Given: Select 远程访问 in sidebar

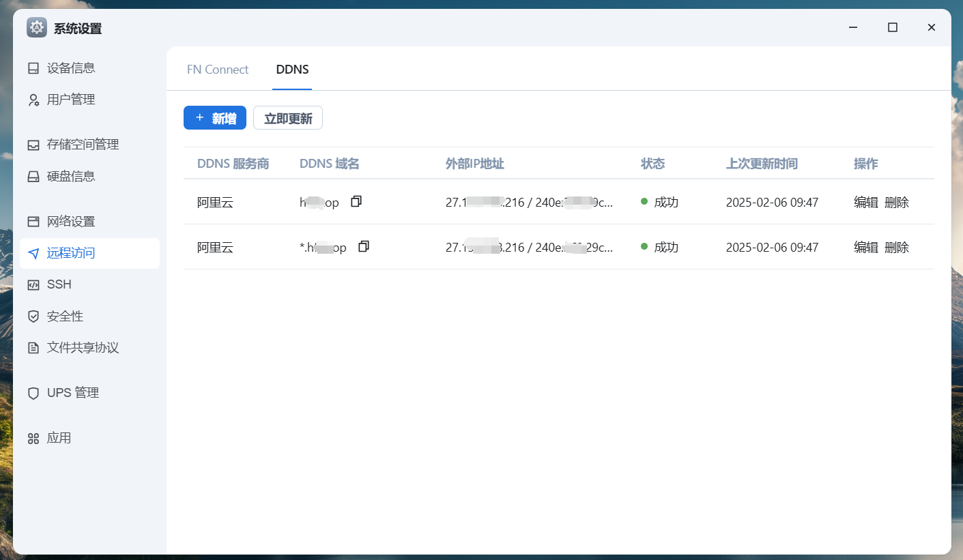Looking at the screenshot, I should (89, 253).
